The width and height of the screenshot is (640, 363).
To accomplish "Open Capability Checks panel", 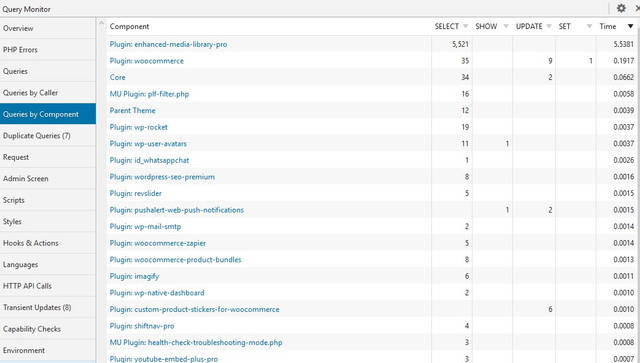I will coord(48,329).
